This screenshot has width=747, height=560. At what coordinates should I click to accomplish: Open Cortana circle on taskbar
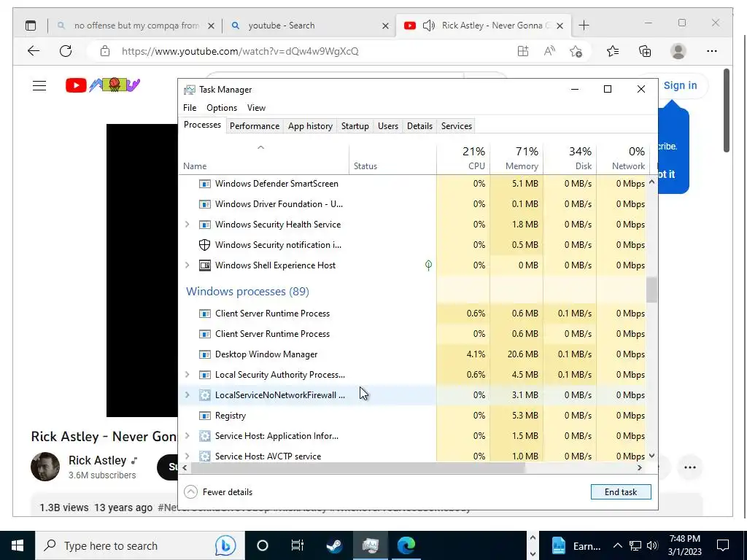[263, 545]
